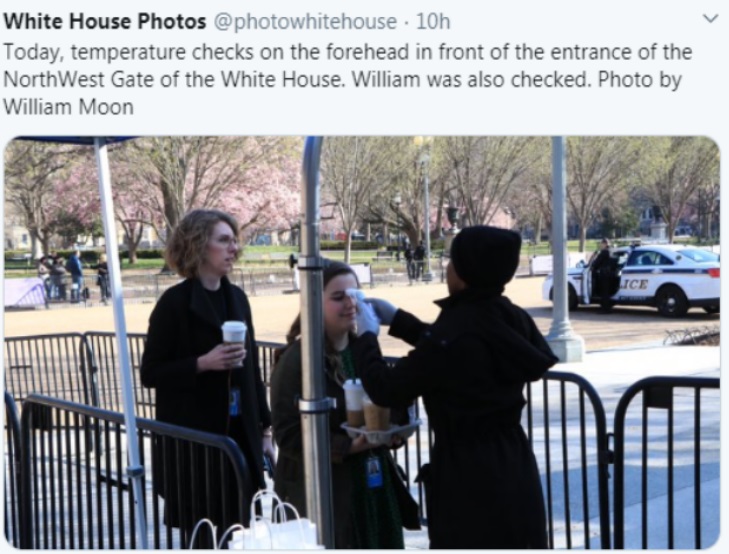Click the "Photo by William Moon" text
The height and width of the screenshot is (554, 729).
pyautogui.click(x=343, y=93)
